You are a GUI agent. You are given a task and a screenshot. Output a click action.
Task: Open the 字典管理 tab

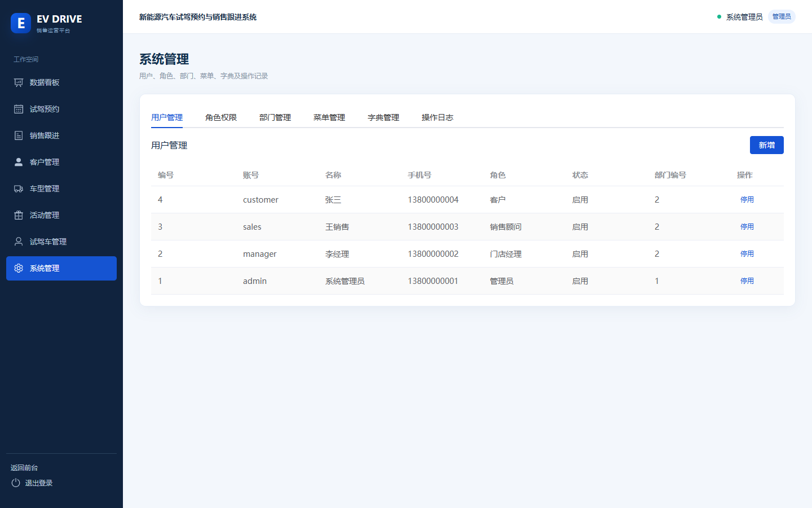[383, 117]
